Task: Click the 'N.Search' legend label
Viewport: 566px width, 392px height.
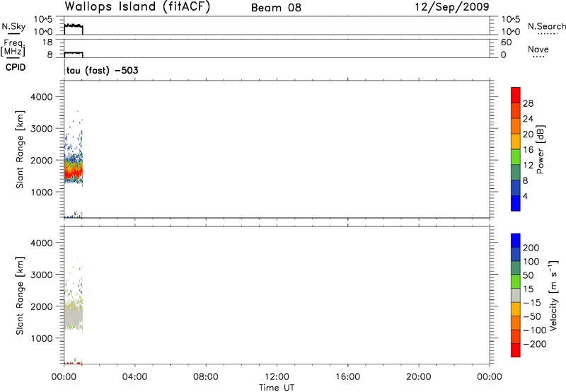Action: (x=546, y=26)
